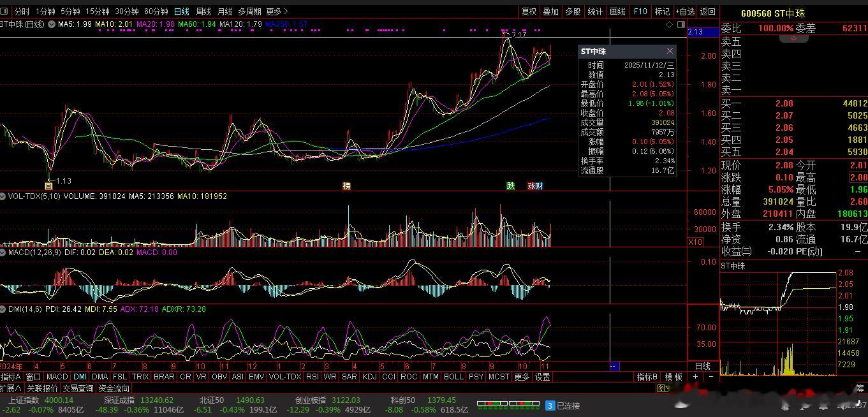The height and width of the screenshot is (417, 868).
Task: Click the 画线 drawing tools button
Action: (617, 11)
